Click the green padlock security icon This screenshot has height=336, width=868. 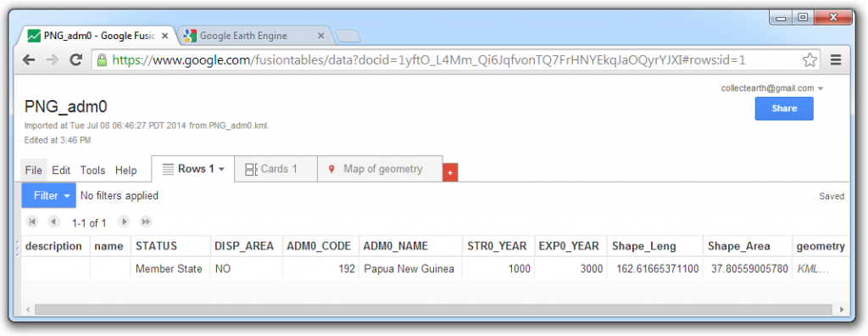(102, 60)
